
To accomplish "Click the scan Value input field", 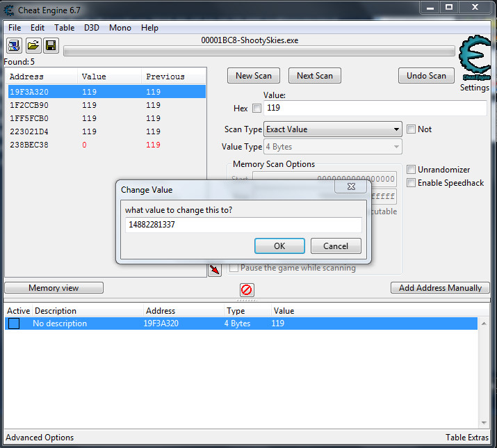I will click(x=375, y=108).
